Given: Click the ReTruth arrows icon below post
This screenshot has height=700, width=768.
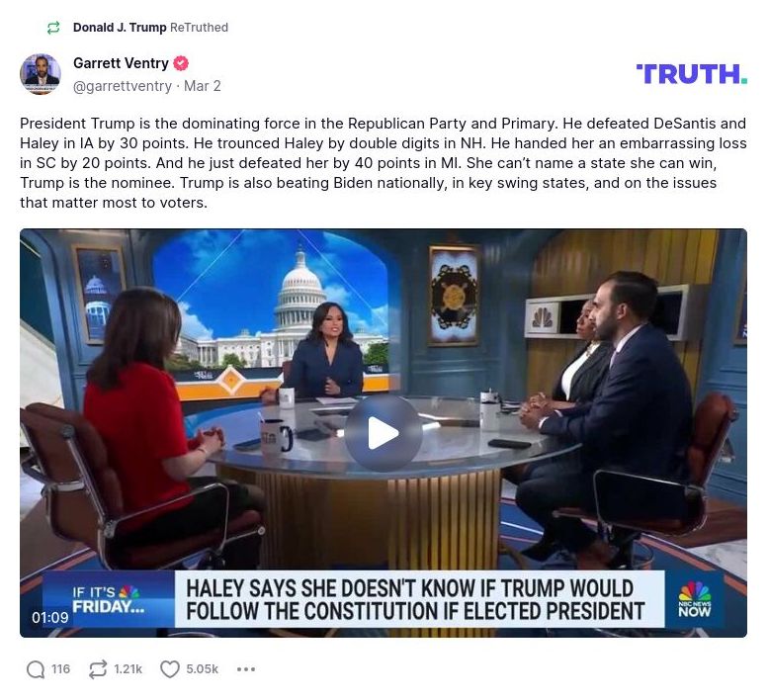Looking at the screenshot, I should (x=98, y=669).
